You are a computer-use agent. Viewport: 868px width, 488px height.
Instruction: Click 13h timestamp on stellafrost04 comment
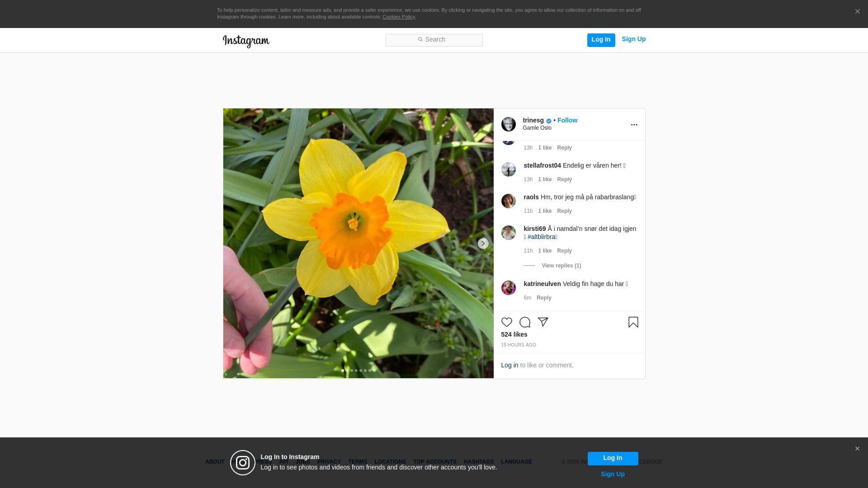point(528,179)
